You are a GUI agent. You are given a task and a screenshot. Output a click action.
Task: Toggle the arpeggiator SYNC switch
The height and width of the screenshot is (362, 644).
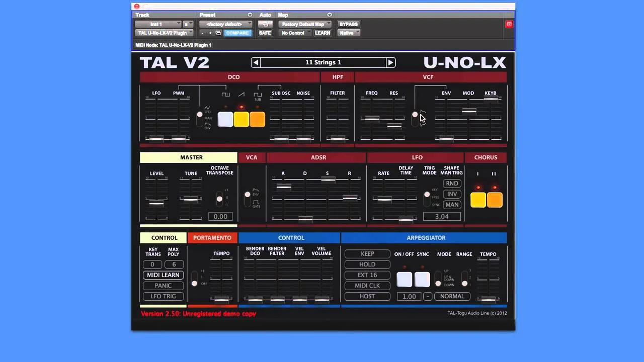point(422,279)
